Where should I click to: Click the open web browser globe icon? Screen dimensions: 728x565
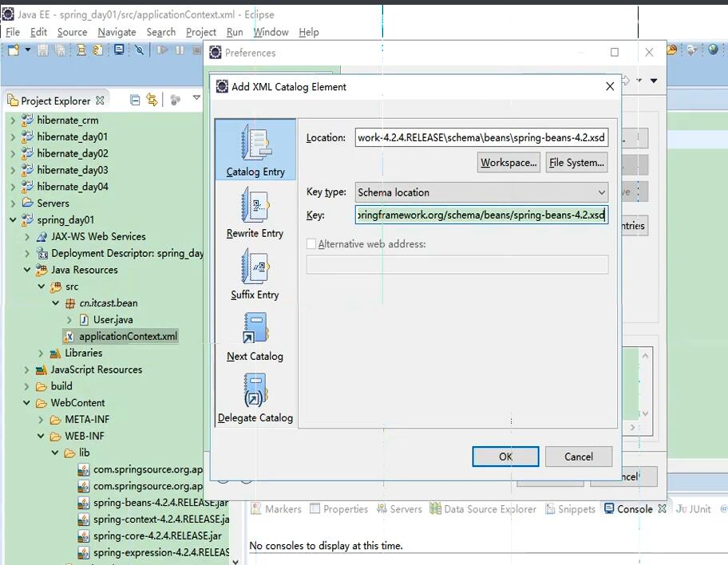coord(713,49)
